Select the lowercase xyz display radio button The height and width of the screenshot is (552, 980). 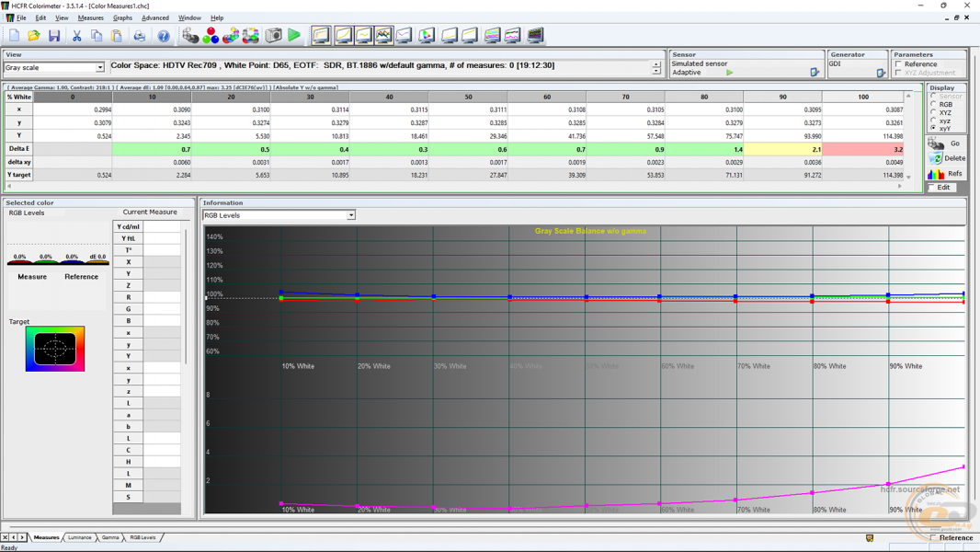(933, 121)
